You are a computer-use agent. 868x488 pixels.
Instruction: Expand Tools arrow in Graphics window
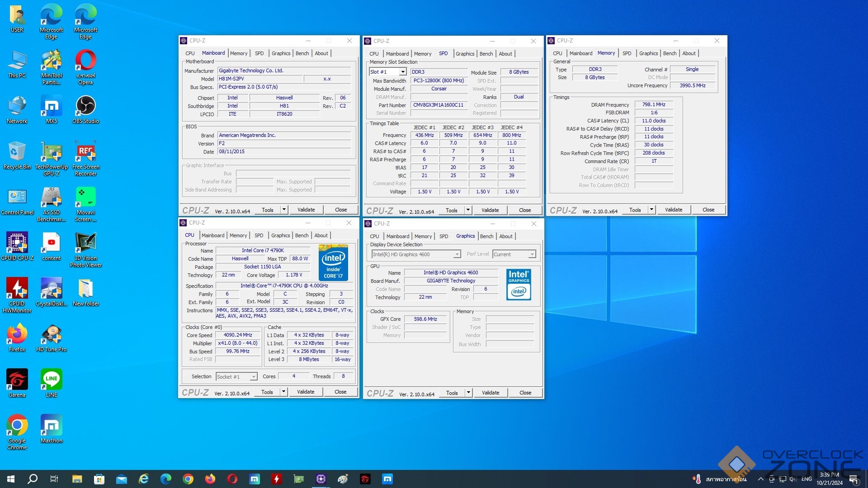pyautogui.click(x=468, y=393)
